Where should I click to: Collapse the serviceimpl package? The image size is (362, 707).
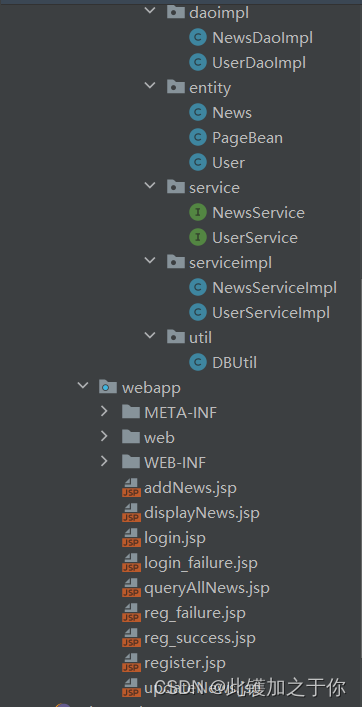point(150,261)
